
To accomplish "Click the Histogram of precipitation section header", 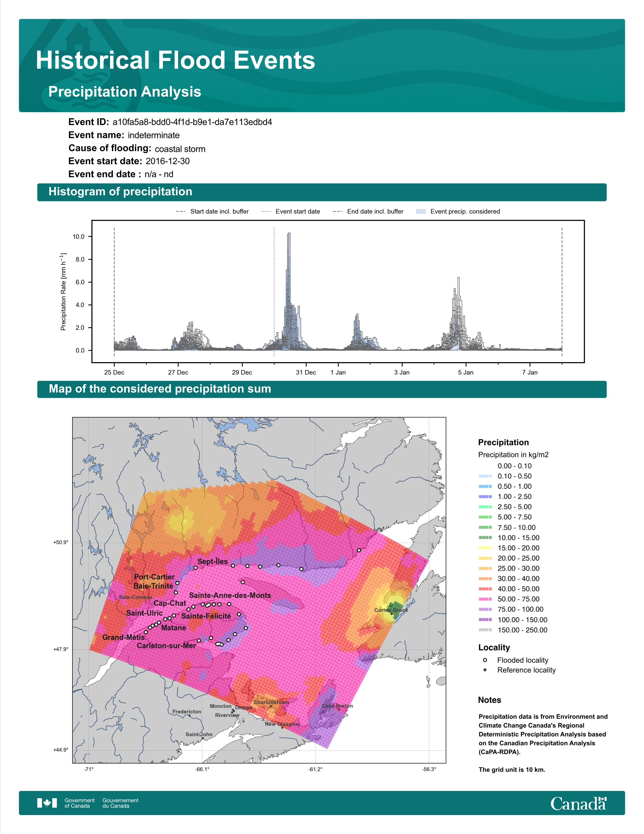I will tap(321, 192).
